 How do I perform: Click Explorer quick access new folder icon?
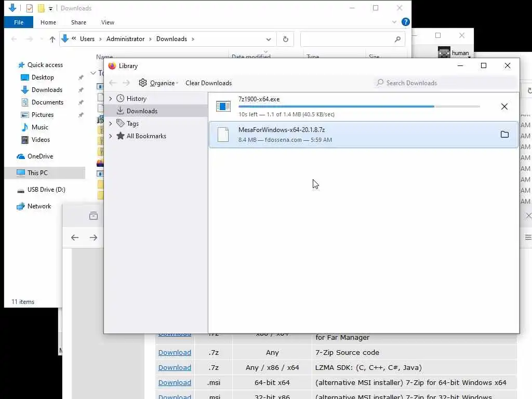[x=41, y=8]
